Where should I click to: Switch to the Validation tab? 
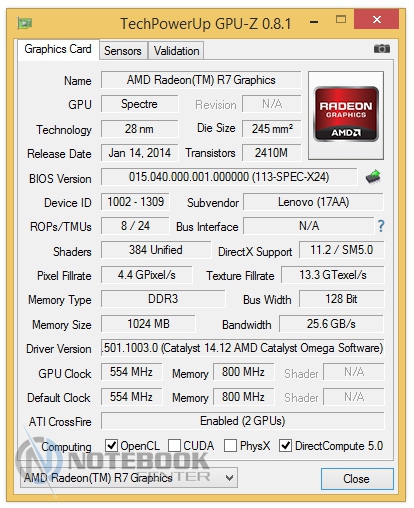[176, 51]
